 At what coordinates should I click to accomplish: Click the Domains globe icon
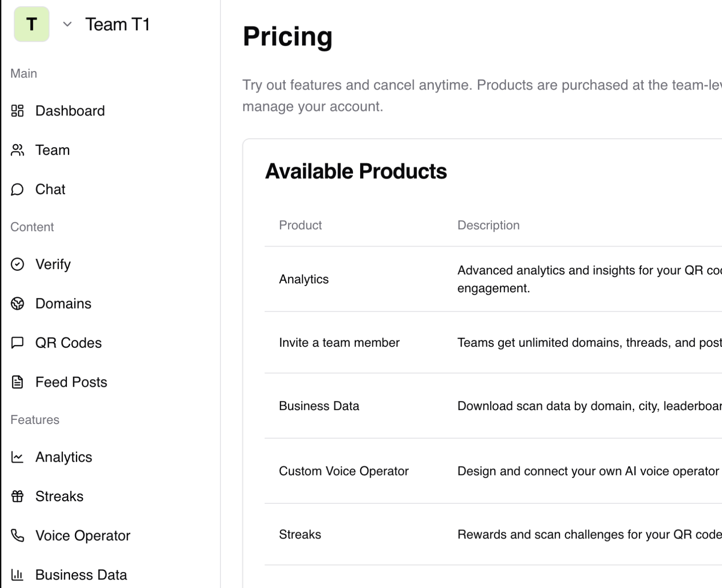tap(17, 304)
